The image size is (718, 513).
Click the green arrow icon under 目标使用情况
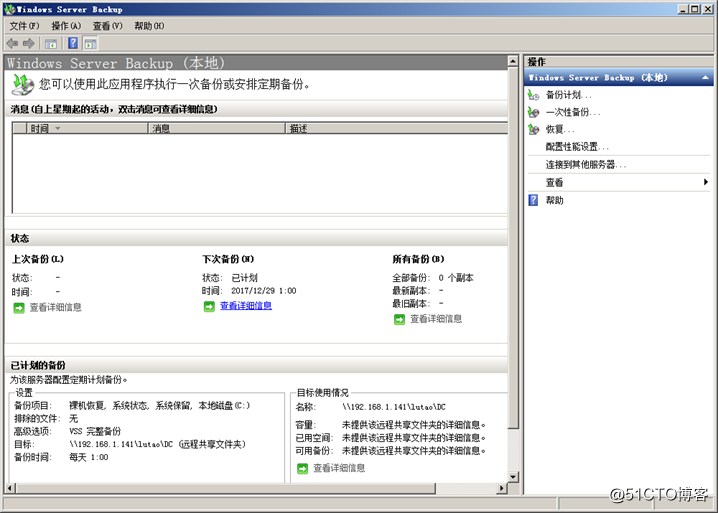(x=303, y=469)
